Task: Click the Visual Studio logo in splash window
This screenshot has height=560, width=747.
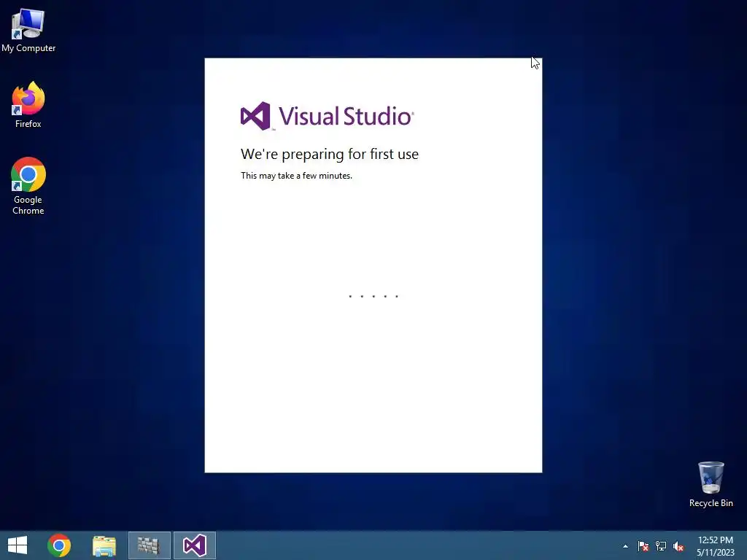Action: (x=327, y=116)
